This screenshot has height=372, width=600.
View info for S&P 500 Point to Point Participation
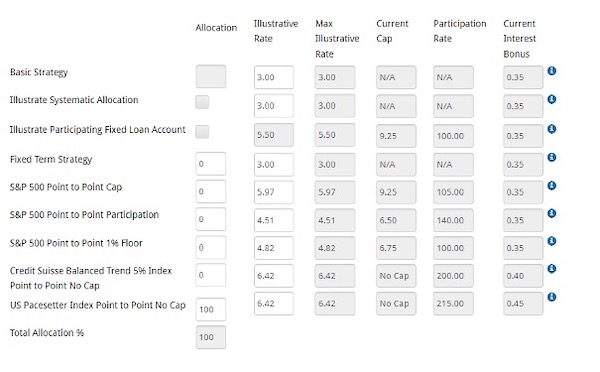click(x=551, y=214)
